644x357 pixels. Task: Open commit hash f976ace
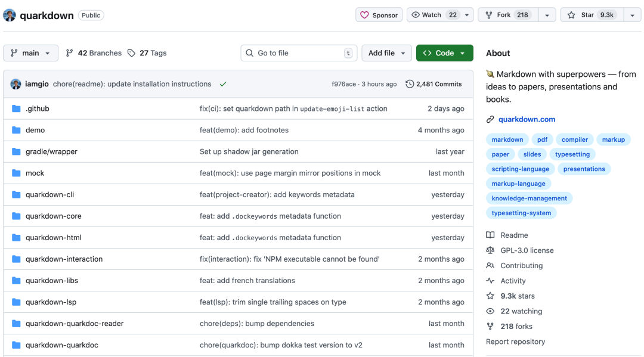[x=344, y=84]
